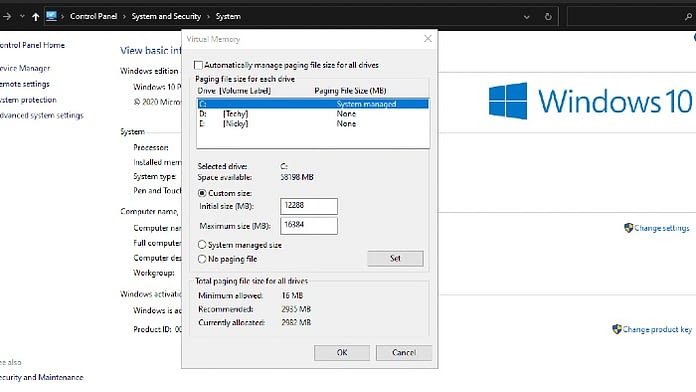The height and width of the screenshot is (392, 696).
Task: Select the Custom size radio button
Action: [202, 193]
